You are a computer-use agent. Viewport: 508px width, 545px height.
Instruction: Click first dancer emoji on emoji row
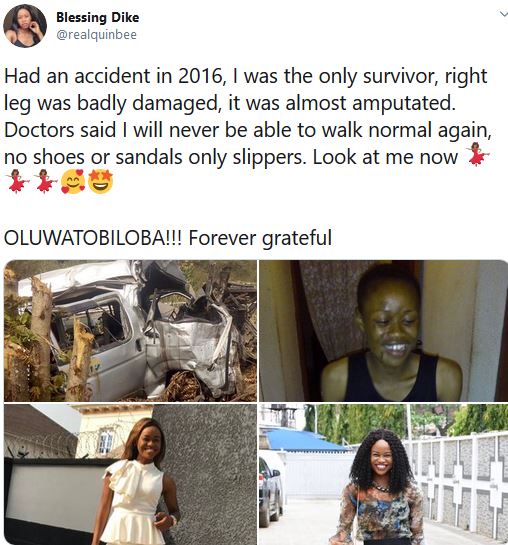coord(17,181)
